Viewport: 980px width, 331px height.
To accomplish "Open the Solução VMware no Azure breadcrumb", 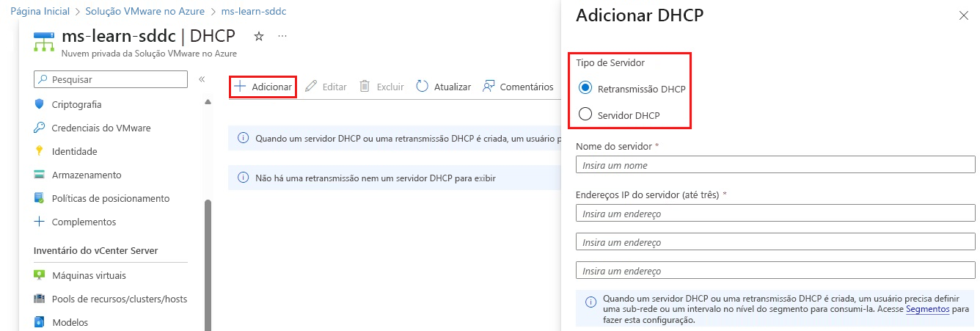I will pos(145,12).
